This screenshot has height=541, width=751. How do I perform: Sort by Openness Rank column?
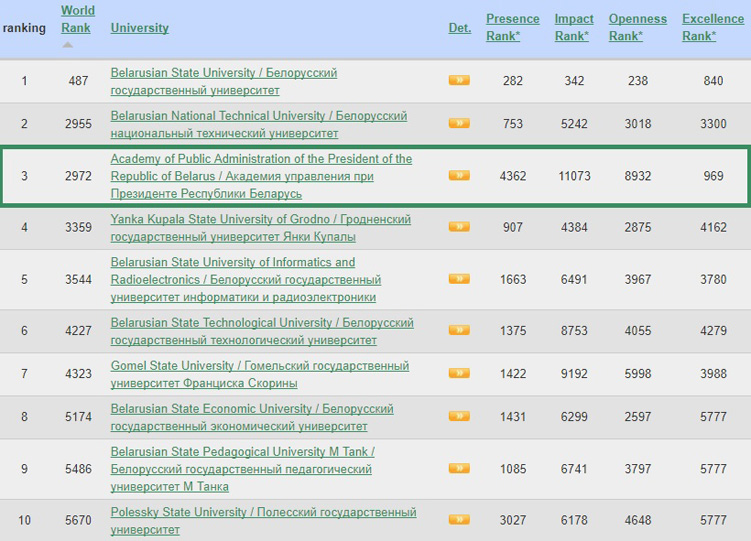click(637, 27)
